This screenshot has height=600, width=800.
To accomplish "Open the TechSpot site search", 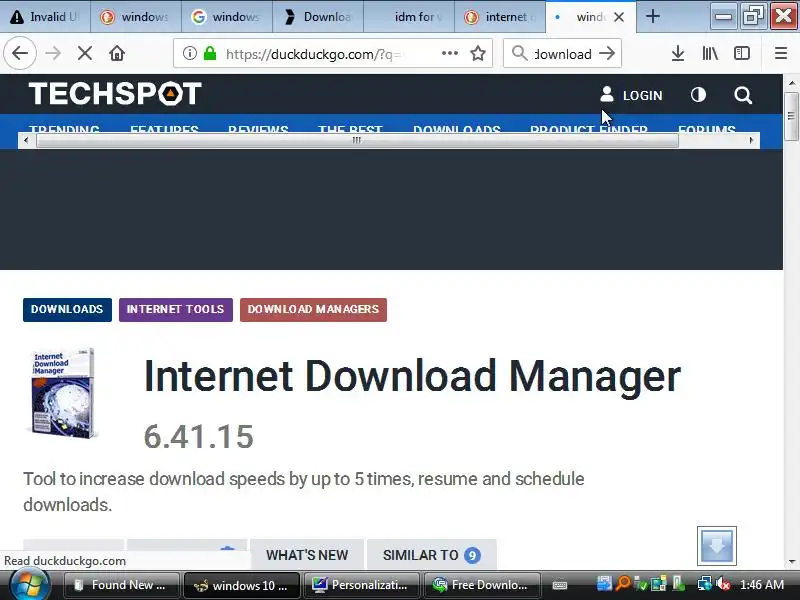I will (x=743, y=95).
